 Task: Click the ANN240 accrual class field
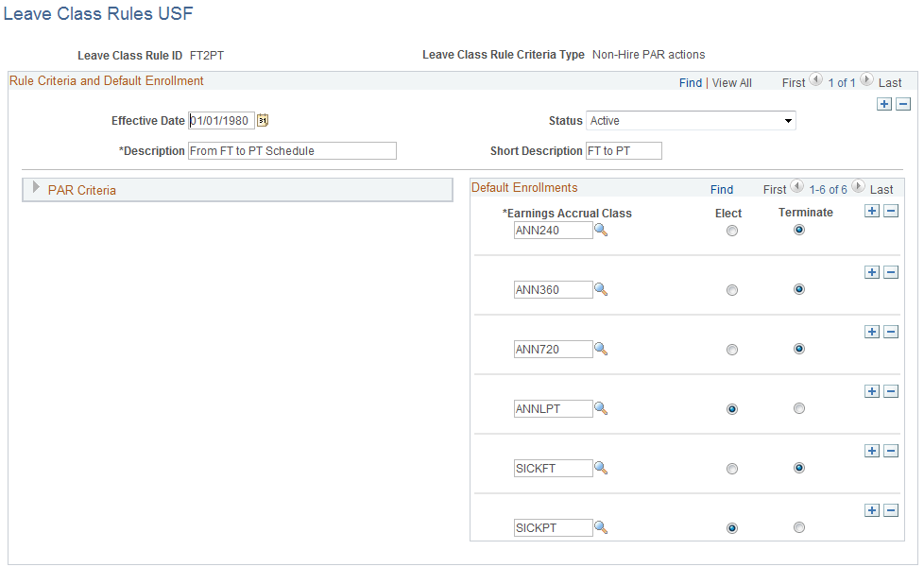click(554, 231)
